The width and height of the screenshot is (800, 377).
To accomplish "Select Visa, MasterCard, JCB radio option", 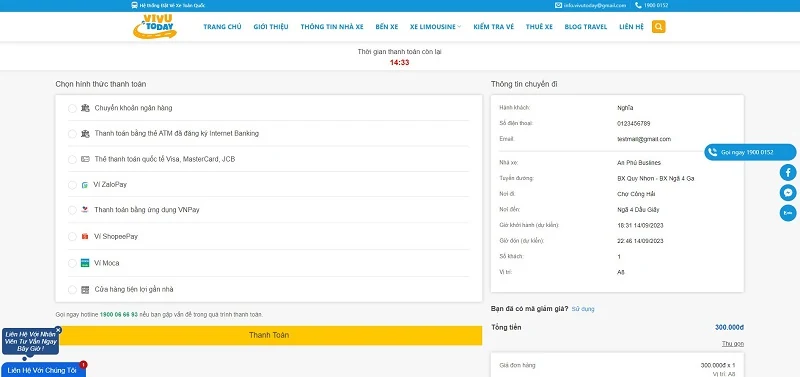I will (72, 160).
